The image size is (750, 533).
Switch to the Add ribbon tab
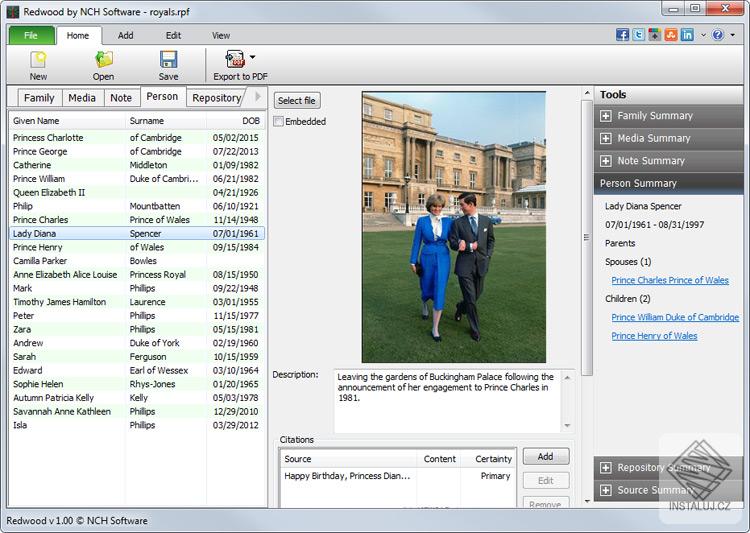tap(125, 35)
